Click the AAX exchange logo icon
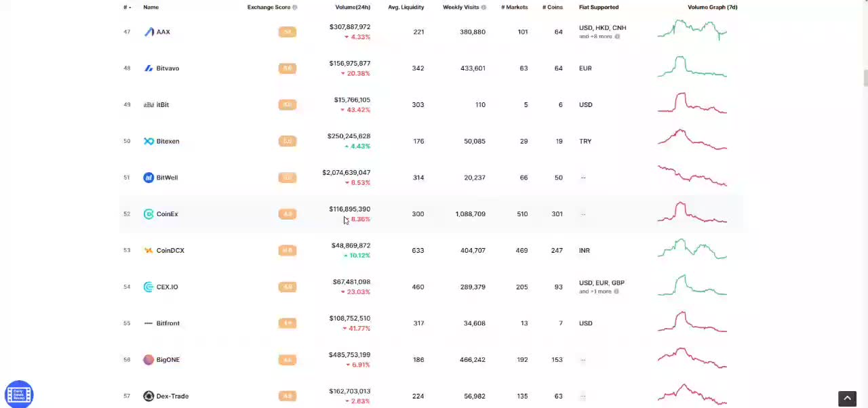This screenshot has height=408, width=868. tap(149, 32)
